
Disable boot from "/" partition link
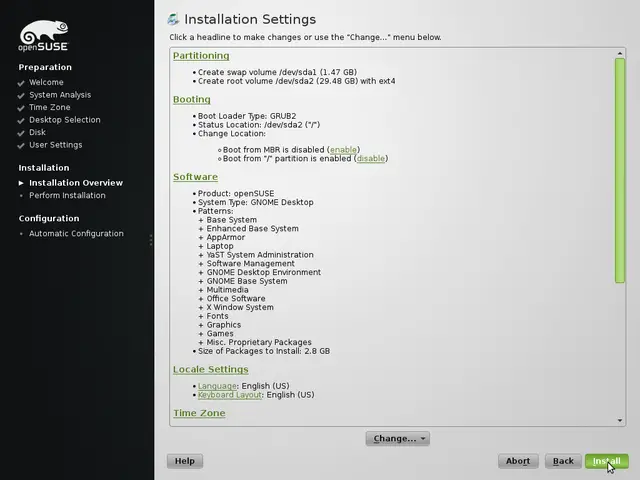click(371, 158)
